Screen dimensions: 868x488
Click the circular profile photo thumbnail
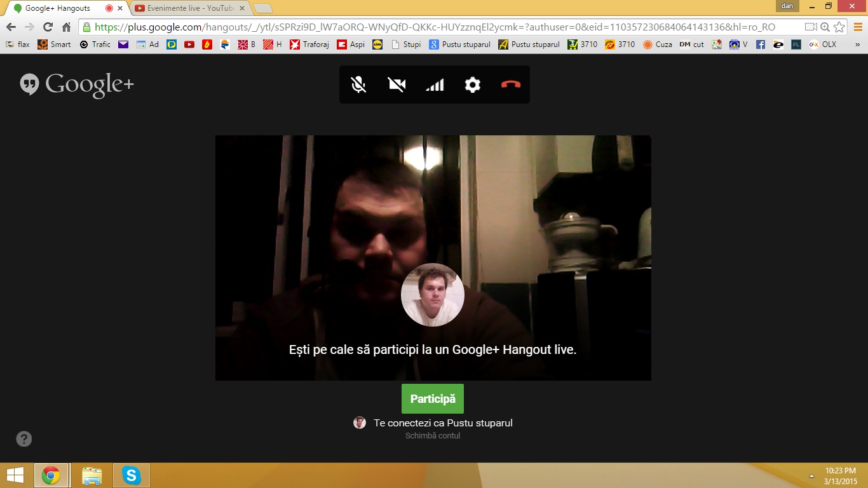[x=433, y=295]
